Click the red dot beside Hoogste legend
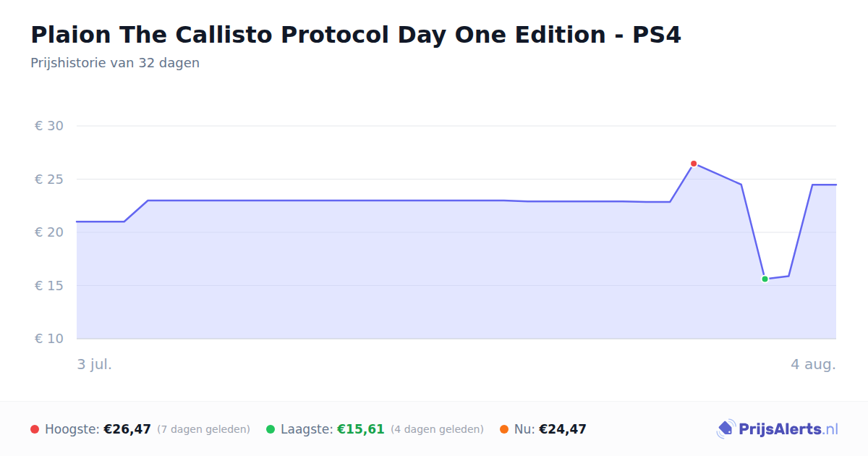The height and width of the screenshot is (456, 868). click(x=35, y=429)
